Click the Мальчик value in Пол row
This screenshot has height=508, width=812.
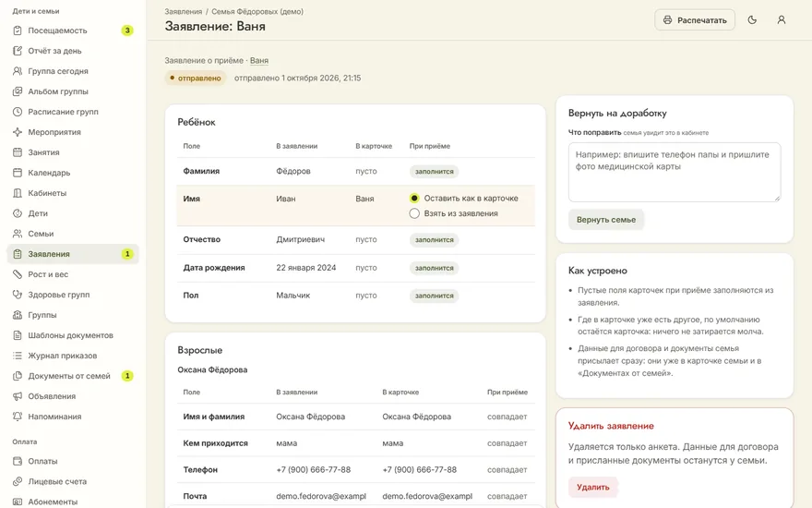(x=293, y=296)
